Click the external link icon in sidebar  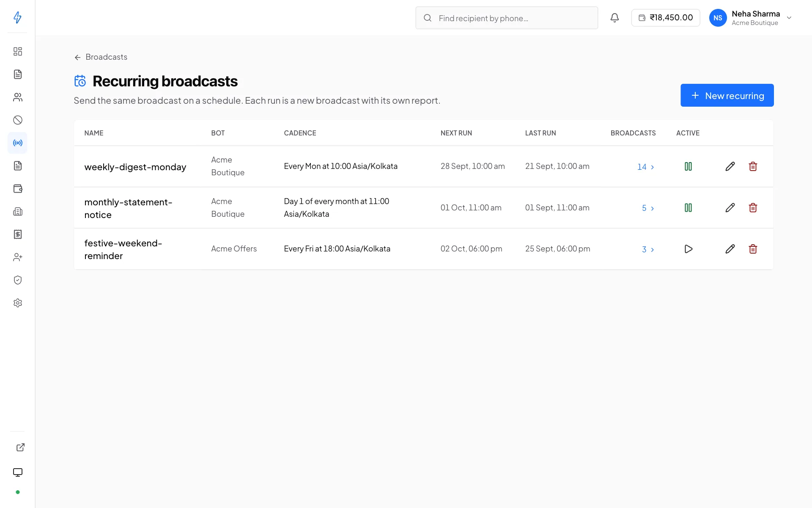(20, 447)
